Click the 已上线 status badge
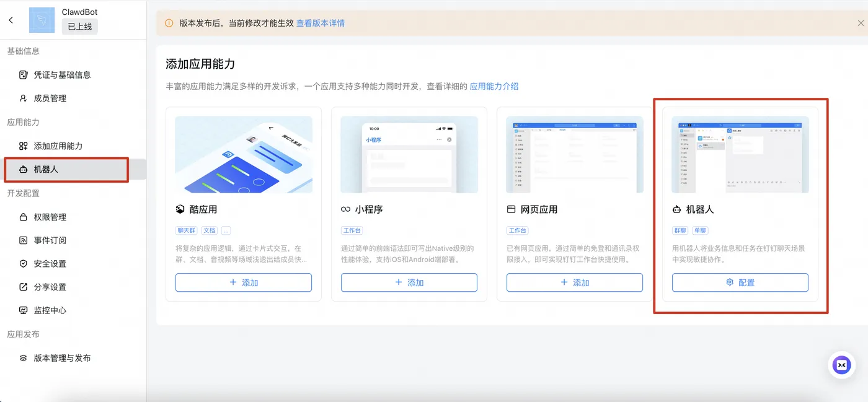Viewport: 868px width, 402px height. tap(80, 27)
